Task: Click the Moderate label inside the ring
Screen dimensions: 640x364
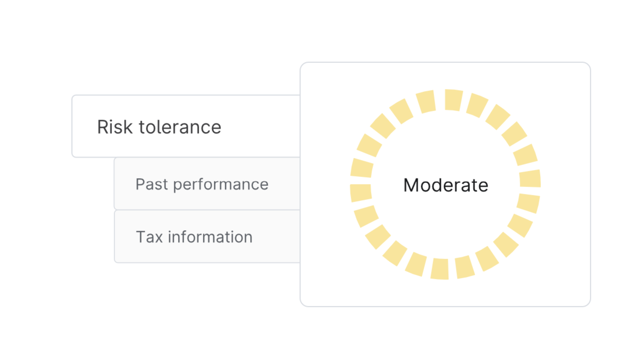Action: (445, 185)
